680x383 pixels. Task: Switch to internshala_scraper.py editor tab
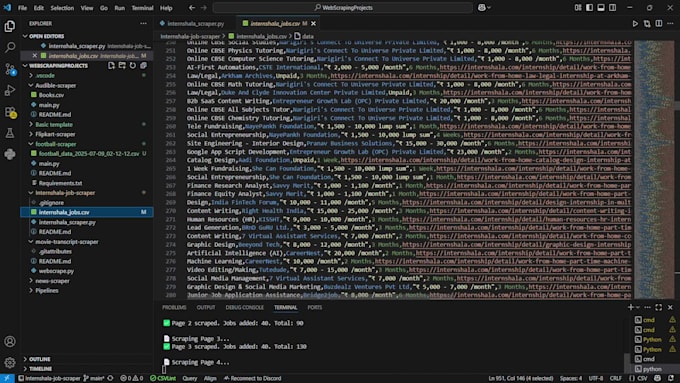[196, 23]
